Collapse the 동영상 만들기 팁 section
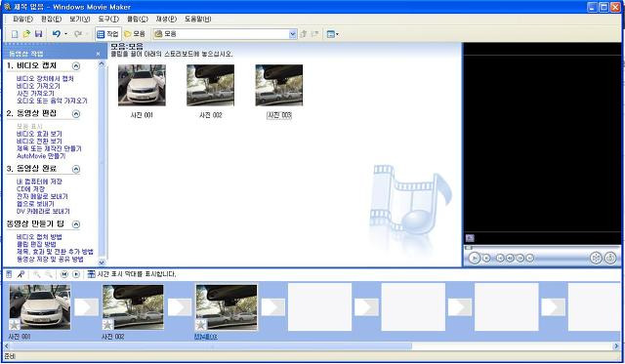The height and width of the screenshot is (364, 625). click(x=76, y=224)
